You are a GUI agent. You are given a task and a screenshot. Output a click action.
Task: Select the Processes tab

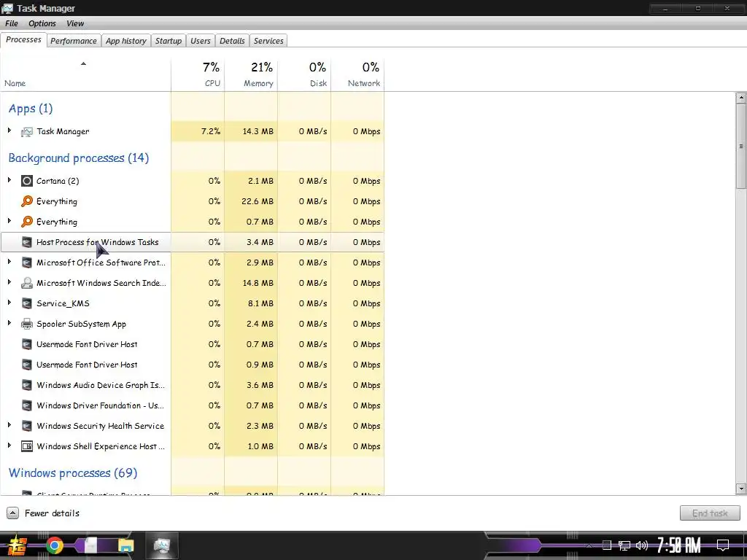23,40
